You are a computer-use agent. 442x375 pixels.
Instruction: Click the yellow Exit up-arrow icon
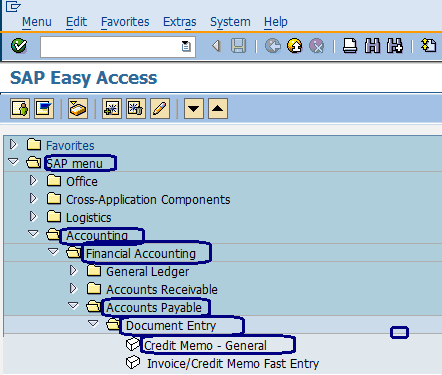(294, 46)
